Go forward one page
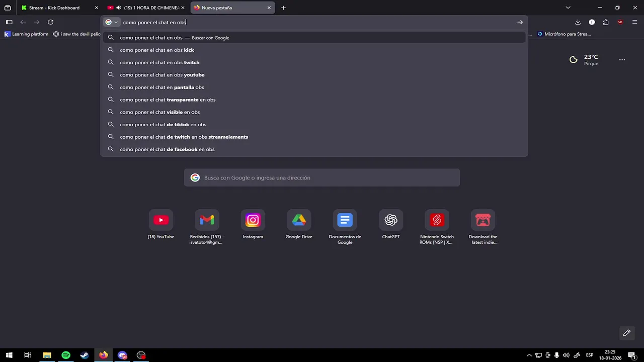This screenshot has width=644, height=362. pyautogui.click(x=37, y=22)
